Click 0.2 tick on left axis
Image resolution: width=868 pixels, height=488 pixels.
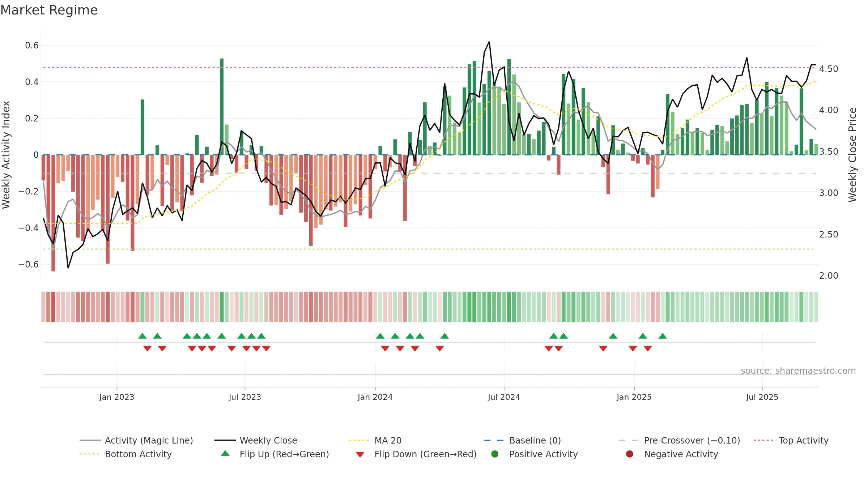32,118
